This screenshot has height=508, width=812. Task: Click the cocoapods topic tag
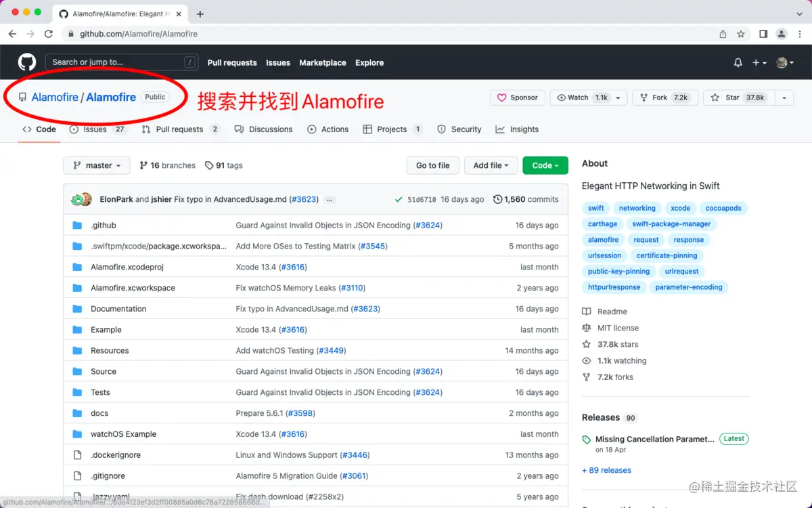tap(723, 209)
